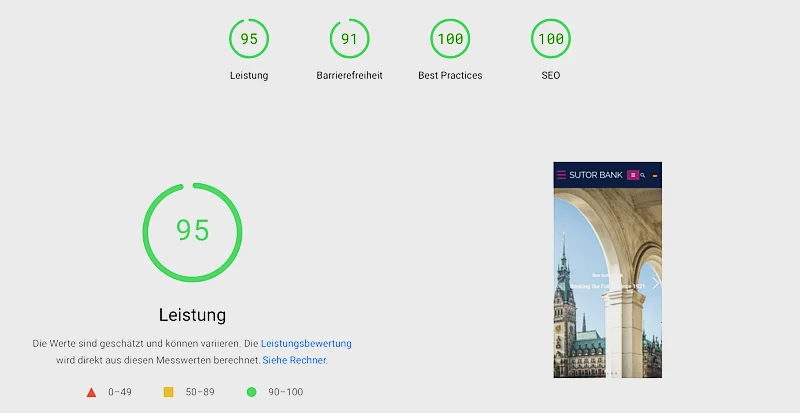Open the Best Practices score gauge 100
800x413 pixels.
coord(450,38)
